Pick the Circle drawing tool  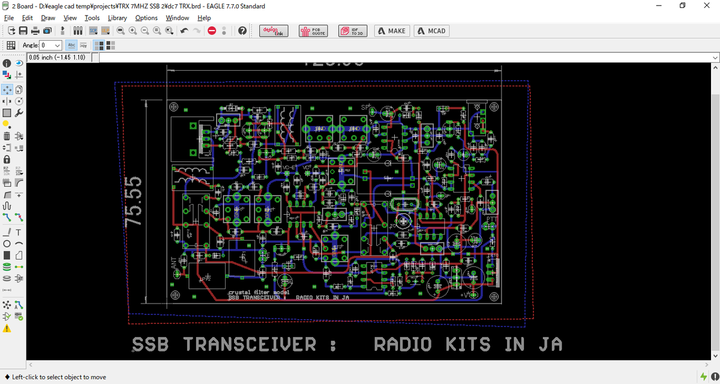point(7,244)
